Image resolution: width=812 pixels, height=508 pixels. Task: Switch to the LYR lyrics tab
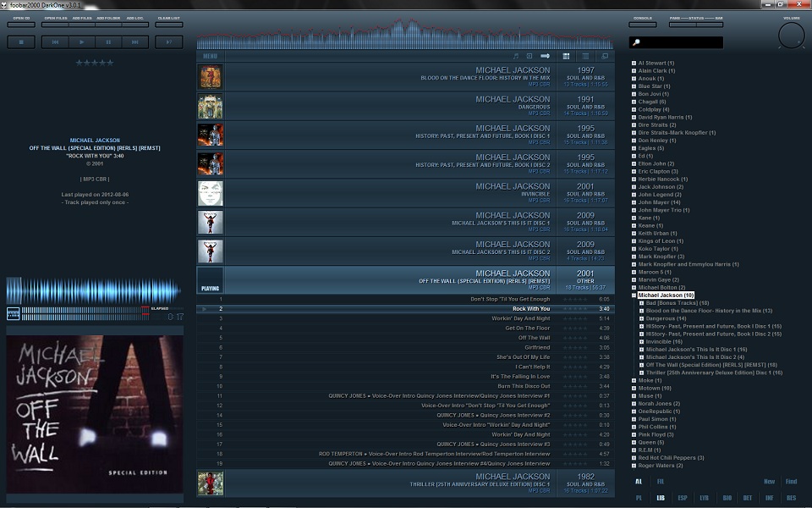coord(704,498)
